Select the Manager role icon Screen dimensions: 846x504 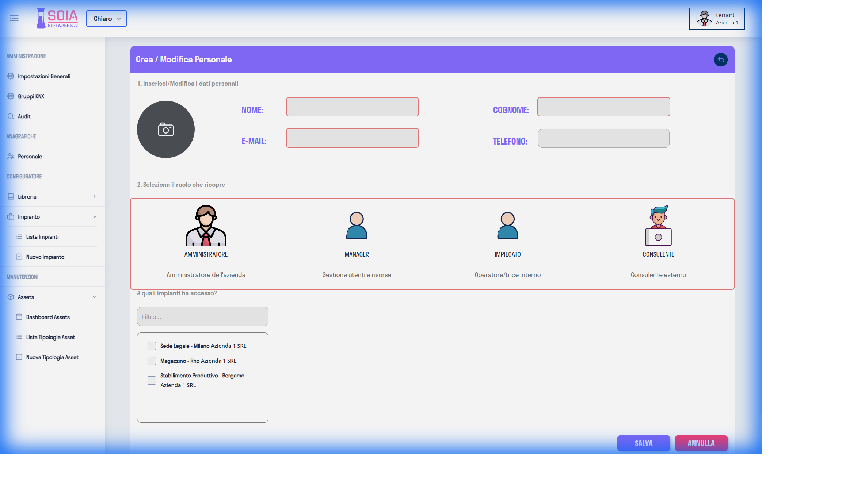click(357, 226)
